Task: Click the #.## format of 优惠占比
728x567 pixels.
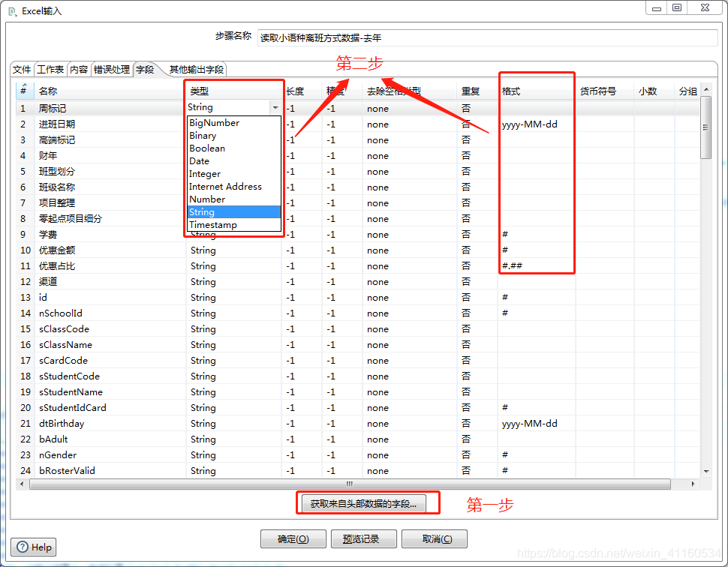Action: tap(537, 265)
